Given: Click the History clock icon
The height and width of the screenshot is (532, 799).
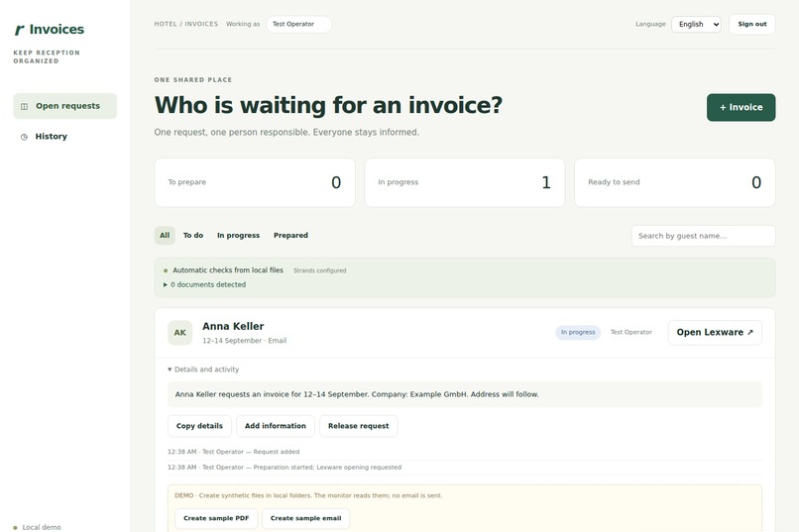Looking at the screenshot, I should pyautogui.click(x=24, y=137).
